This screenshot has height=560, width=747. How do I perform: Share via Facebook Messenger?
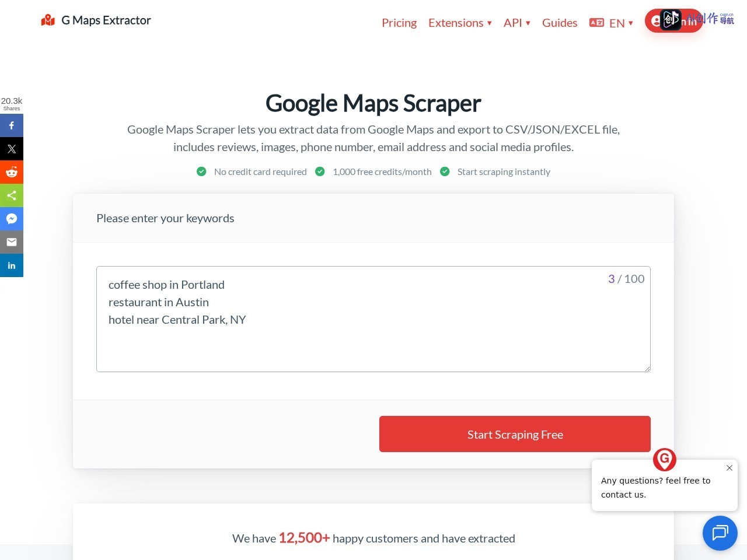click(x=12, y=219)
